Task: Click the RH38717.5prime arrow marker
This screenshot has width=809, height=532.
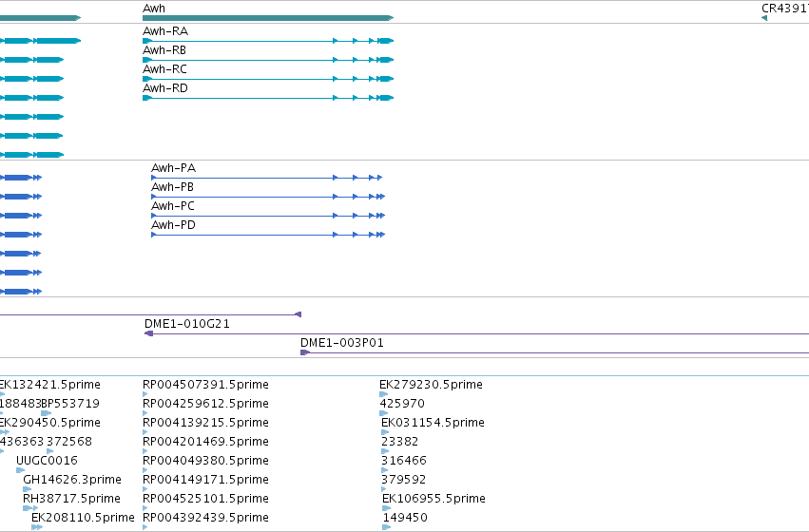Action: coord(29,508)
